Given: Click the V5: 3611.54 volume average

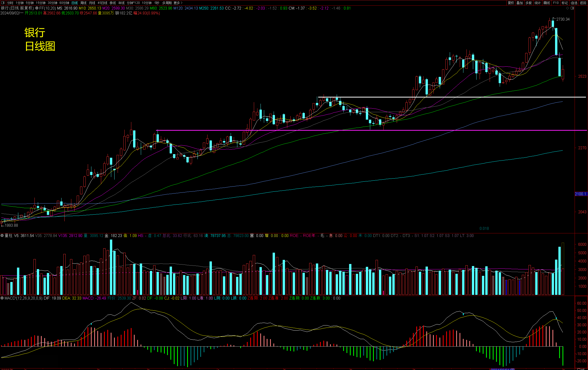Looking at the screenshot, I should pos(24,236).
